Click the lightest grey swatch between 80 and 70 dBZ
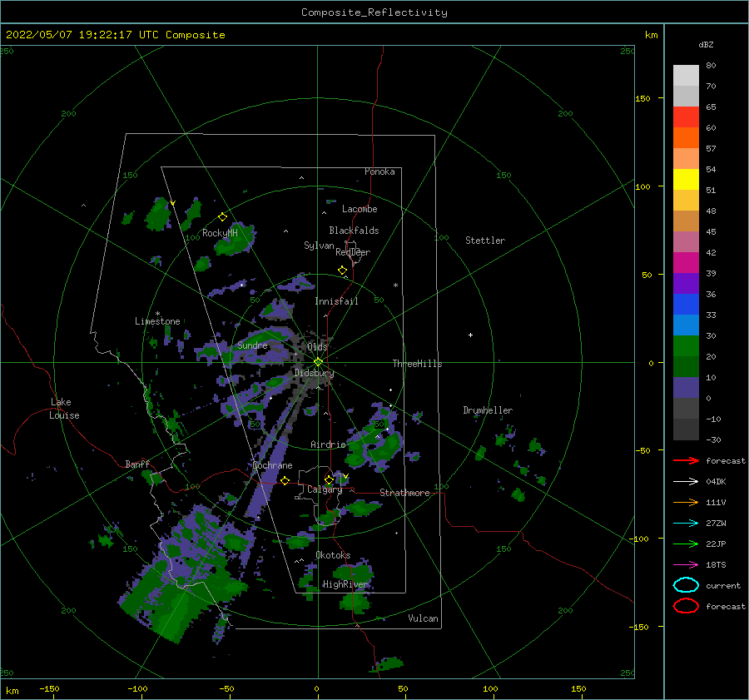Viewport: 749px width, 700px height. 686,76
